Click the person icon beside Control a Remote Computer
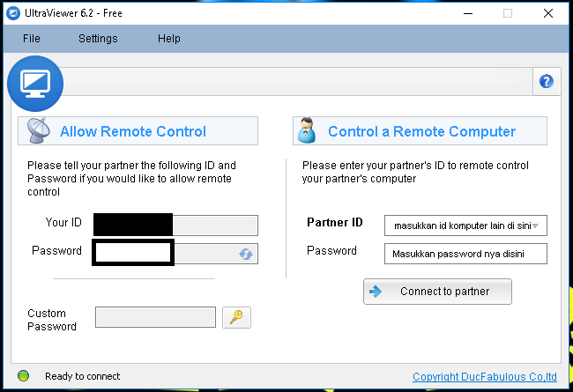 click(306, 130)
